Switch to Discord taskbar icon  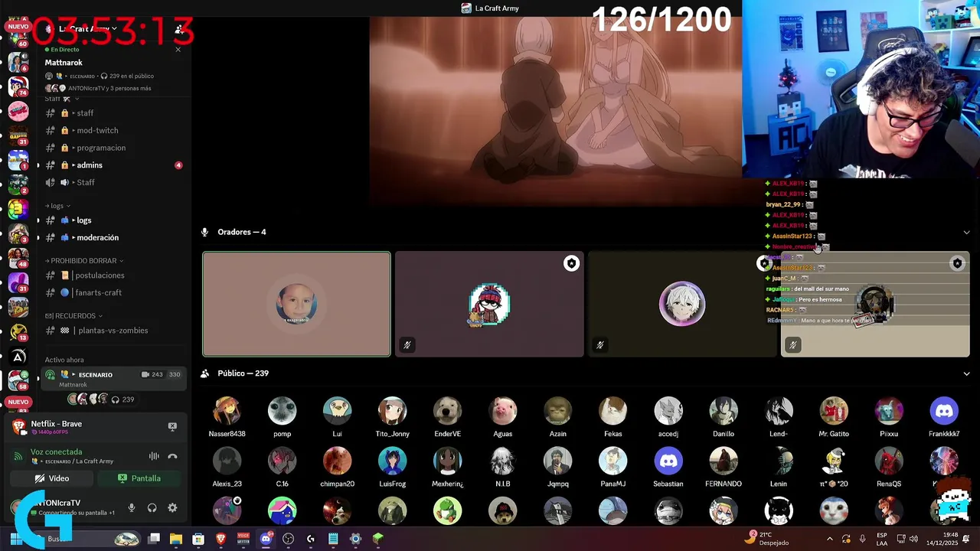266,539
